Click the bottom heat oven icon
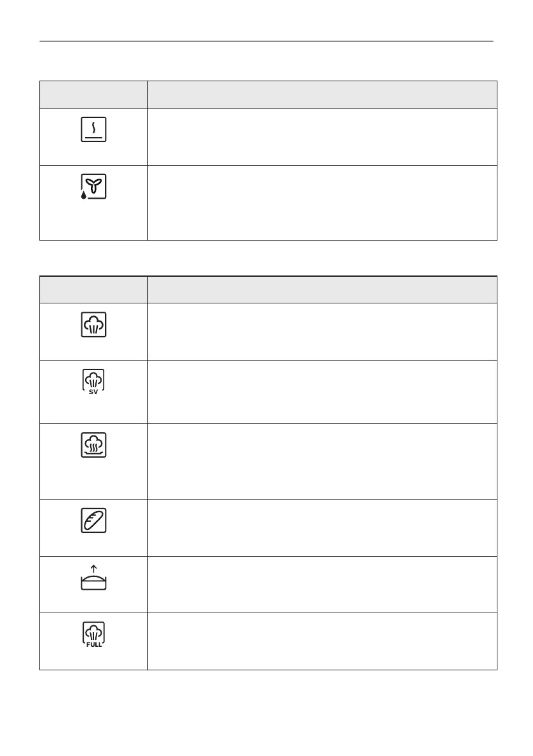Viewport: 533px width, 756px height. pos(94,129)
